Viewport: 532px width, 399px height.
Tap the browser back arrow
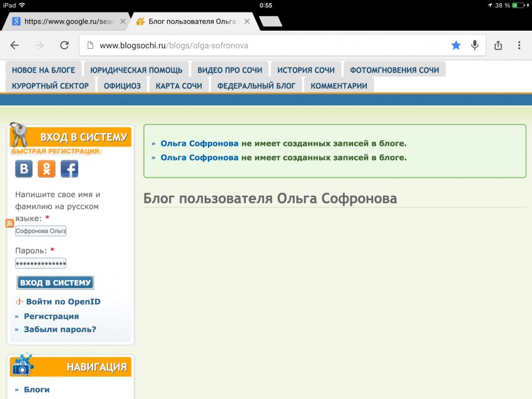[15, 46]
